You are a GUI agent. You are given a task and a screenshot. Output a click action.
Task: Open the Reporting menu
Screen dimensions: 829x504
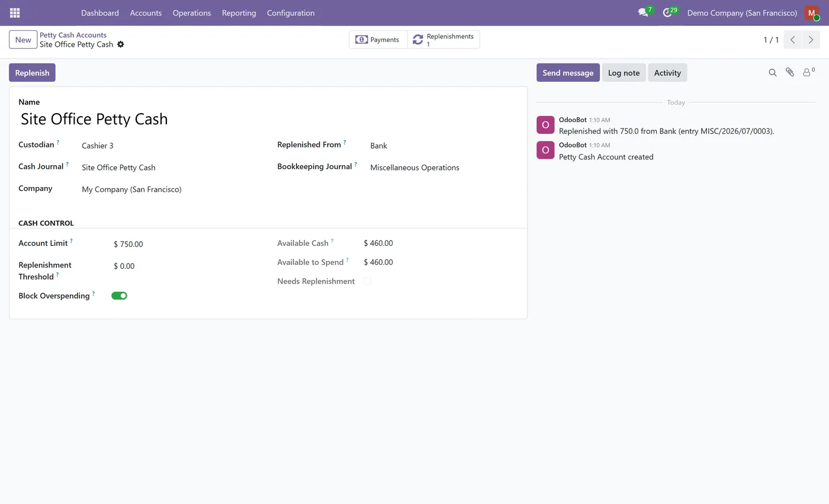tap(239, 12)
